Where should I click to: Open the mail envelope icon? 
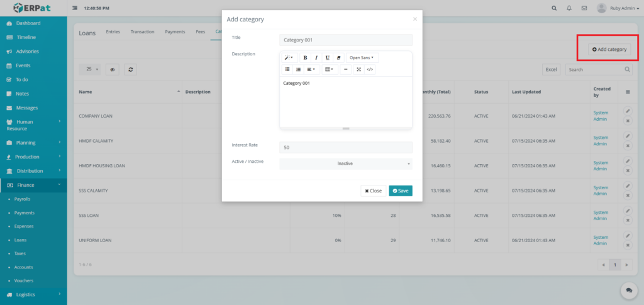584,8
